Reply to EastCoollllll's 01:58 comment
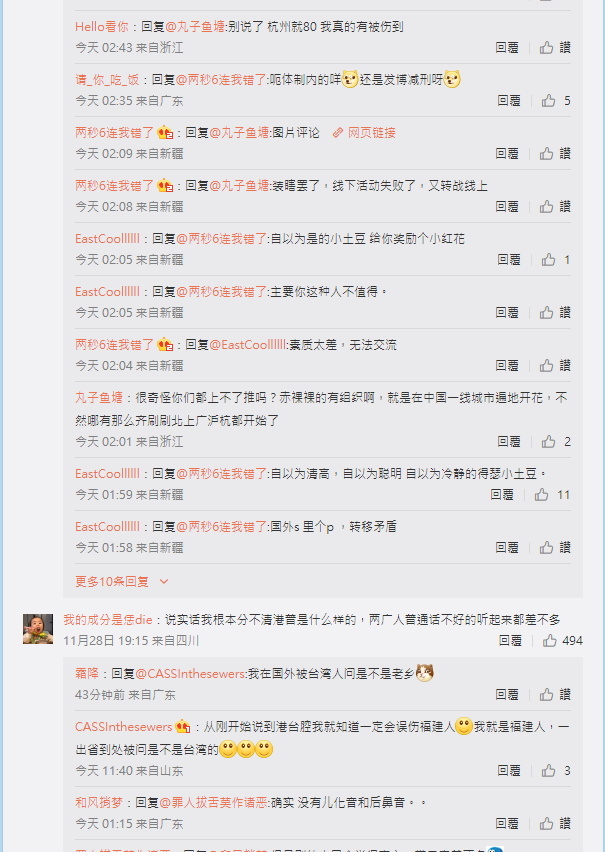Image resolution: width=605 pixels, height=852 pixels. coord(507,548)
